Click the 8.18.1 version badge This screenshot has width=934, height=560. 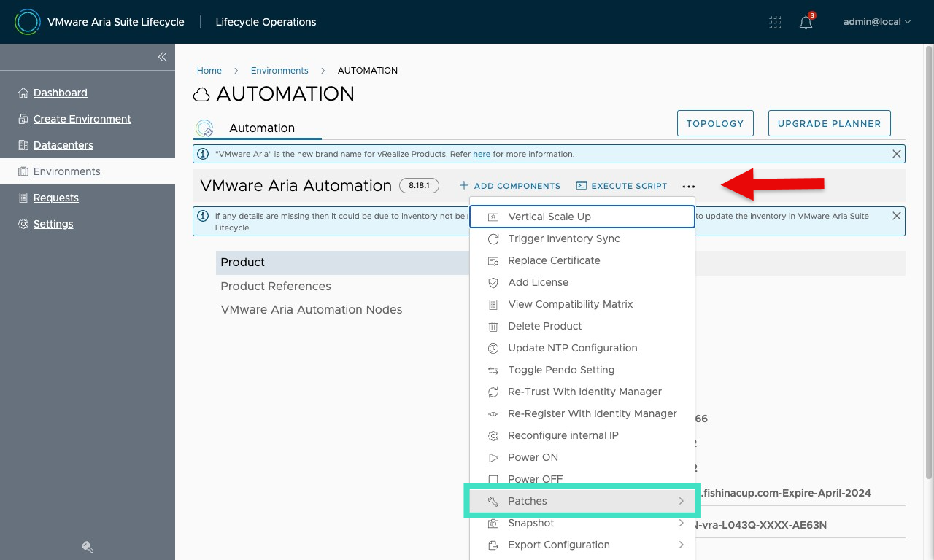(x=419, y=186)
